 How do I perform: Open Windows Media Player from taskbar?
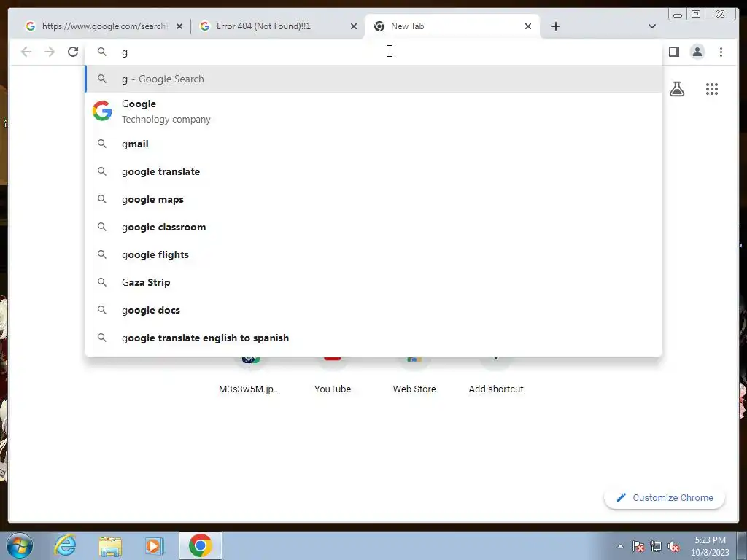154,545
